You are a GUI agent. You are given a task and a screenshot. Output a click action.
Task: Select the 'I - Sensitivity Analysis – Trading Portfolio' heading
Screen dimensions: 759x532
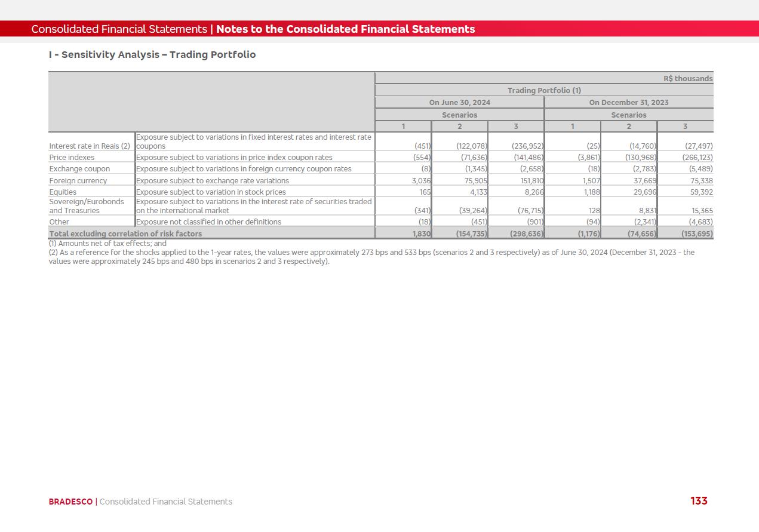coord(152,55)
